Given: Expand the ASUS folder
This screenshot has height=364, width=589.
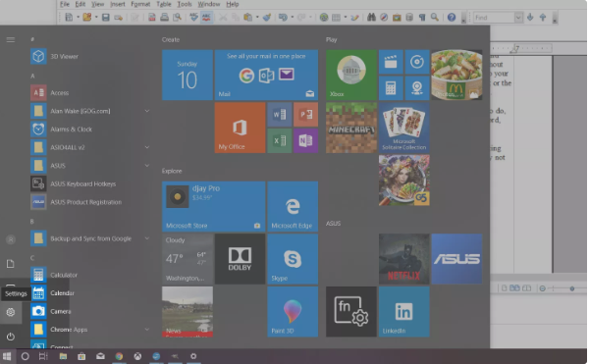Looking at the screenshot, I should [147, 166].
